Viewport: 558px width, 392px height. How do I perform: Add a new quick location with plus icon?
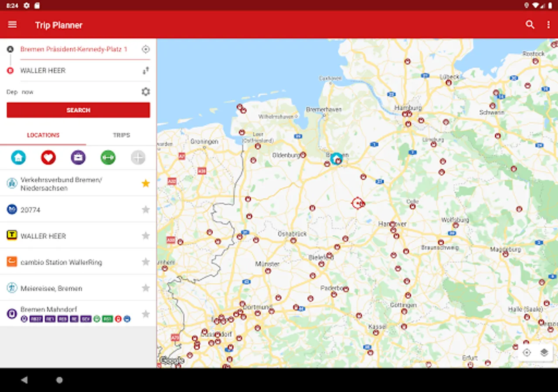(138, 157)
